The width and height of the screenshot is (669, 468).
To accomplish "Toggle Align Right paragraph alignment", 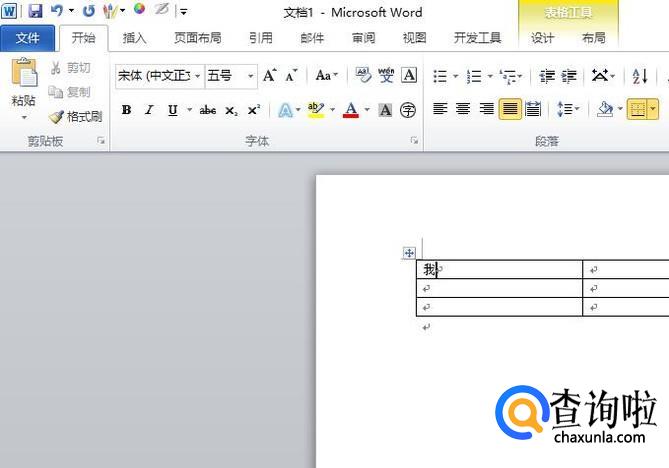I will [486, 110].
